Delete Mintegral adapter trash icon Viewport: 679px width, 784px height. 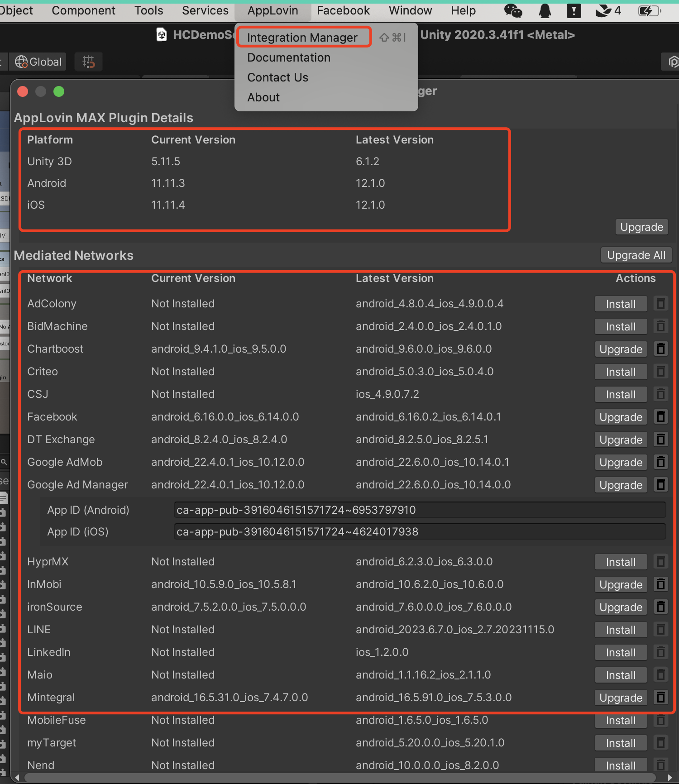pyautogui.click(x=661, y=698)
